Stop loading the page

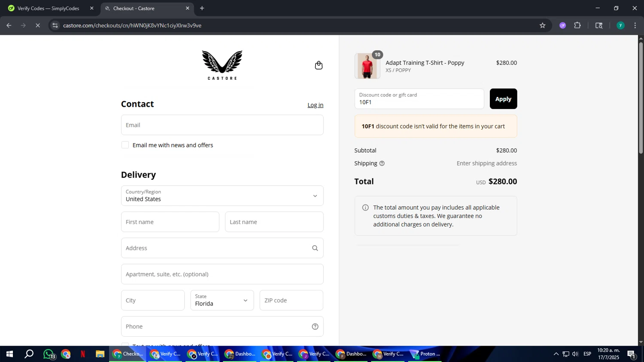tap(38, 25)
